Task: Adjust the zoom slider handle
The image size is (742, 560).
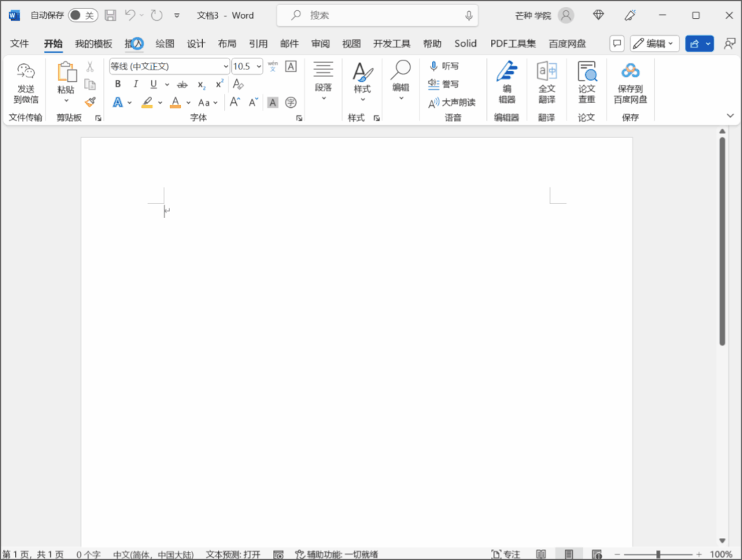Action: click(x=658, y=555)
